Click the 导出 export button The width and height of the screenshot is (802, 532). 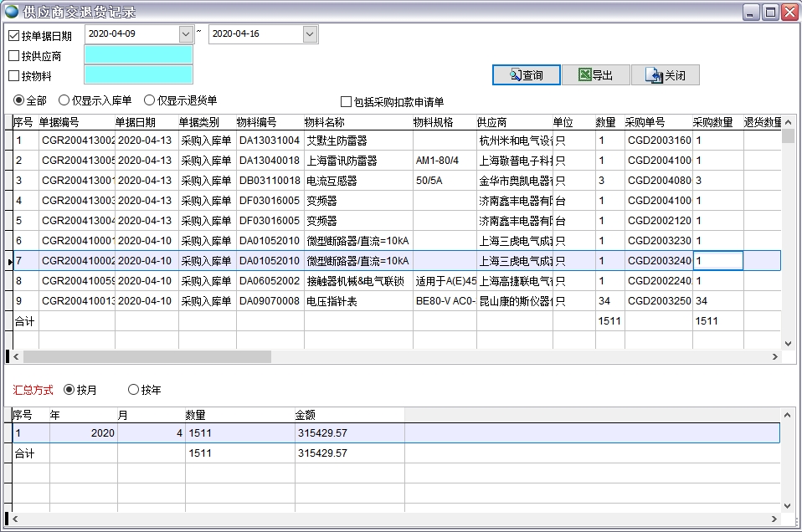click(x=594, y=74)
